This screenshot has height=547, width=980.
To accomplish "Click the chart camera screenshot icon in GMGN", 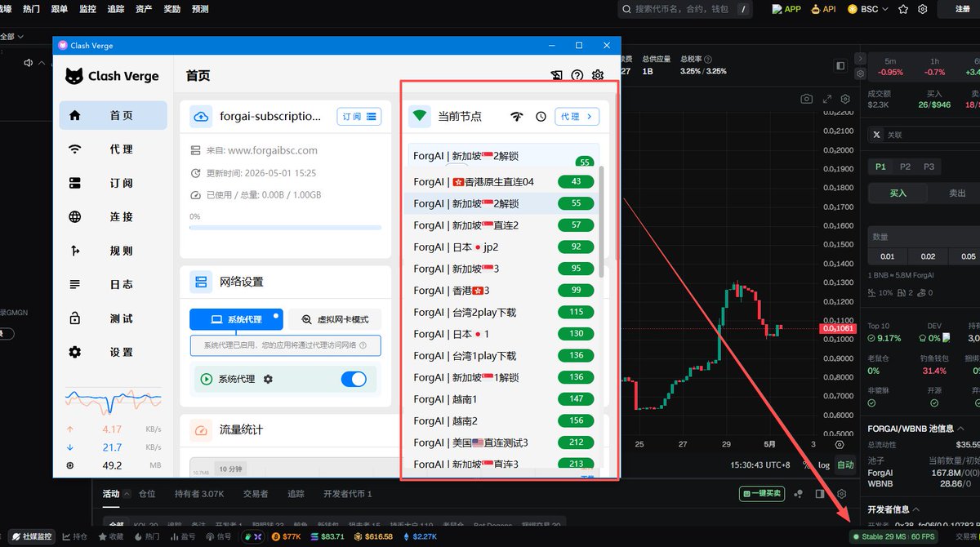I will [x=807, y=99].
